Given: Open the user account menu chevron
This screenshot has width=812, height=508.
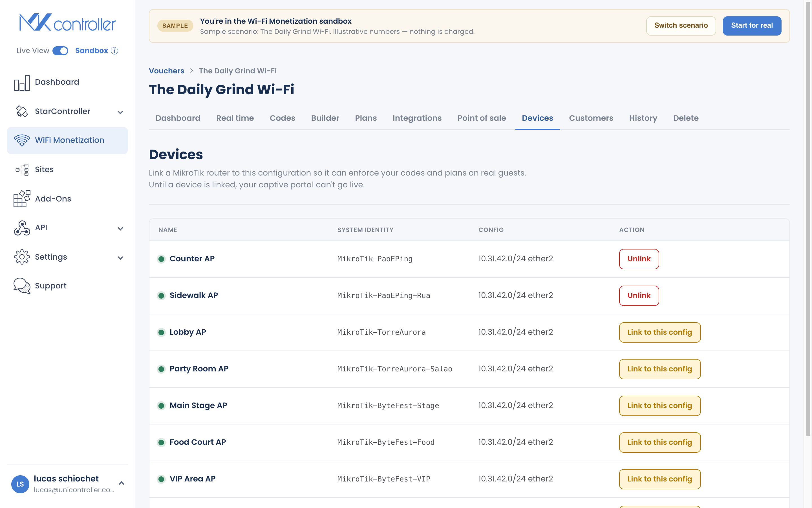Looking at the screenshot, I should 122,483.
